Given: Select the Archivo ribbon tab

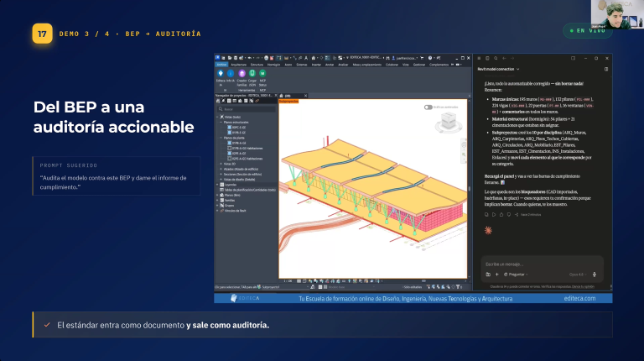Looking at the screenshot, I should pos(221,65).
